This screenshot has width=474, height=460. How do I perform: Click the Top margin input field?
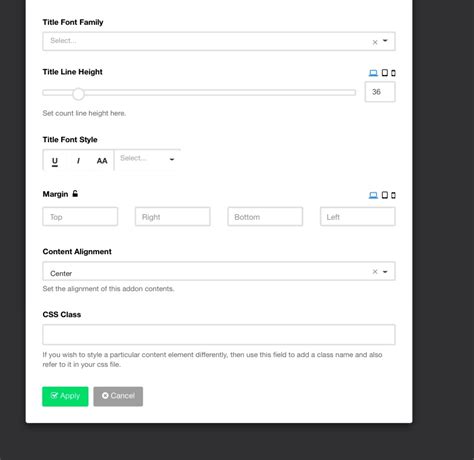pyautogui.click(x=80, y=217)
